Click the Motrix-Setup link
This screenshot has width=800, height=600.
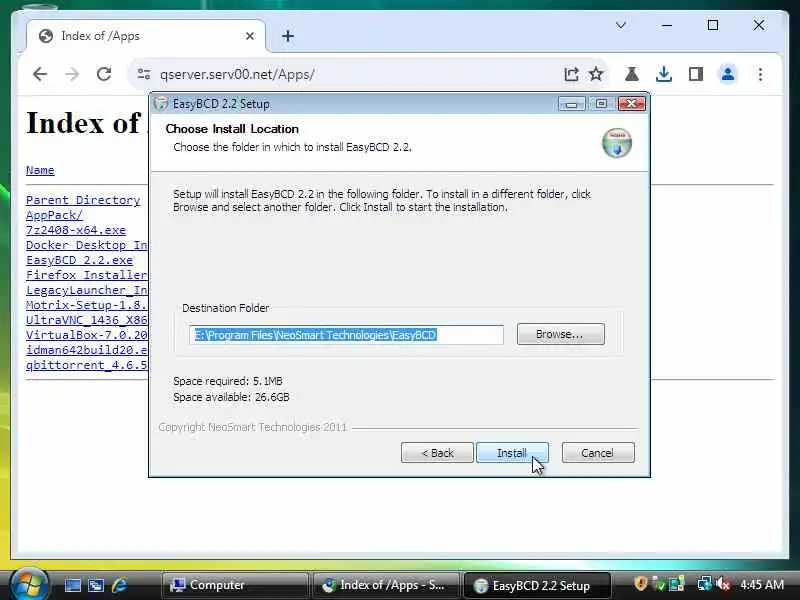click(87, 305)
